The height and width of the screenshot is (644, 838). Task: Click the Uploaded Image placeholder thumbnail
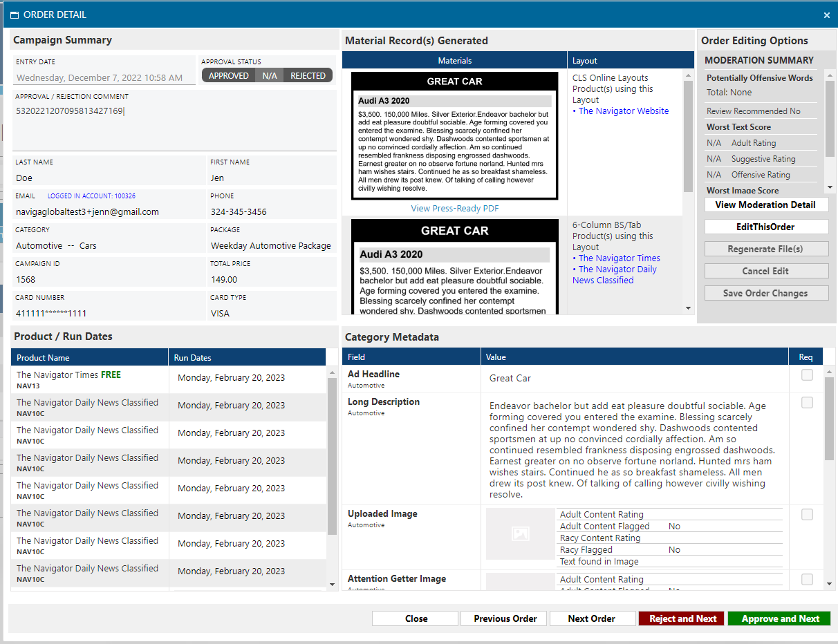pos(520,533)
